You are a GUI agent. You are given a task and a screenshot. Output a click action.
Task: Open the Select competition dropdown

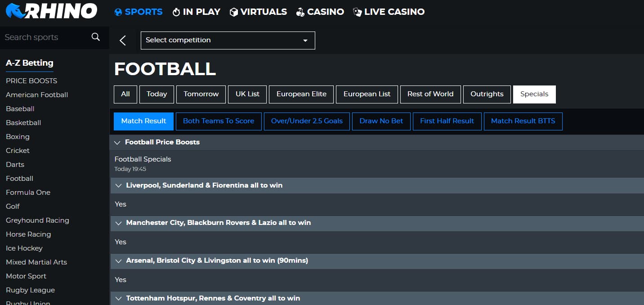228,40
